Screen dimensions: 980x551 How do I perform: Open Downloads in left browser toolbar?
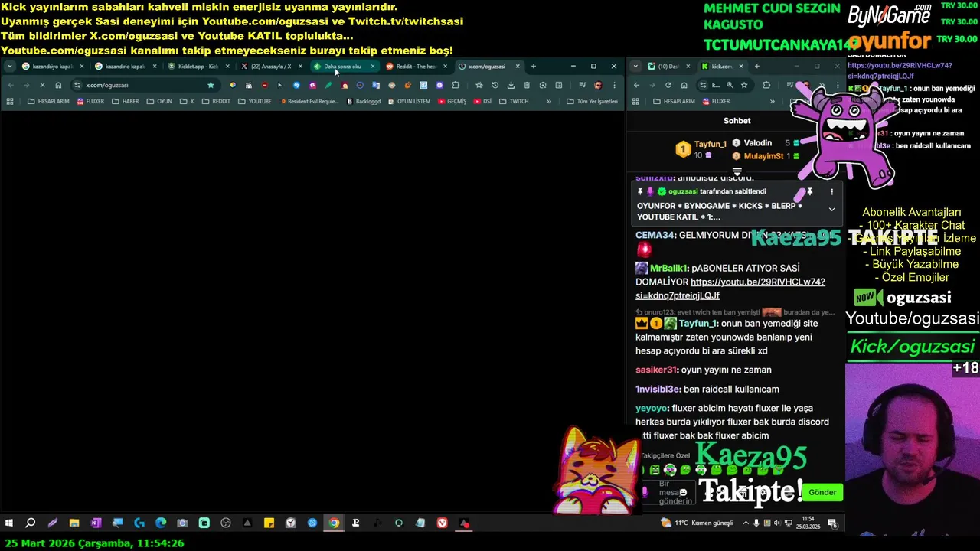click(x=511, y=85)
